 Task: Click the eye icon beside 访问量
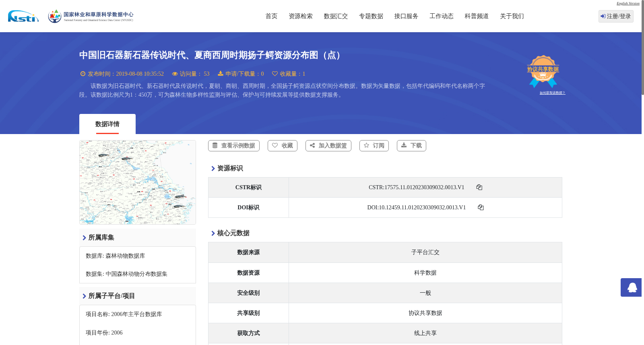[x=175, y=74]
